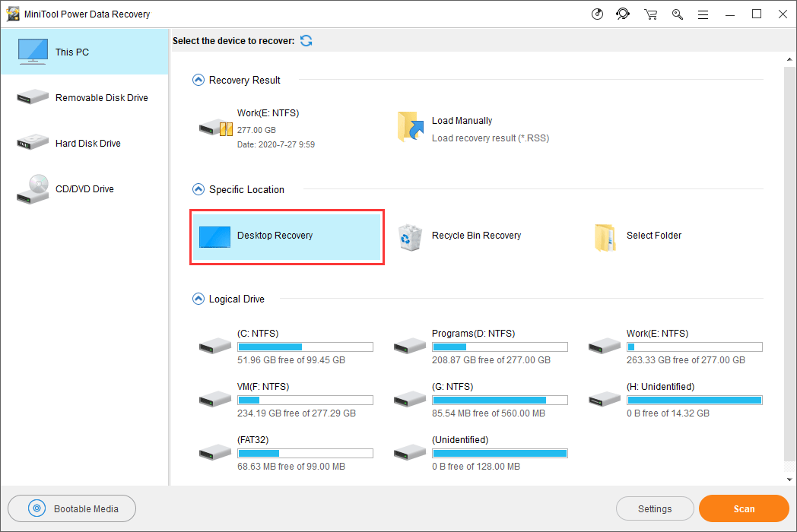The width and height of the screenshot is (797, 532).
Task: Click the Select Folder label
Action: (654, 236)
